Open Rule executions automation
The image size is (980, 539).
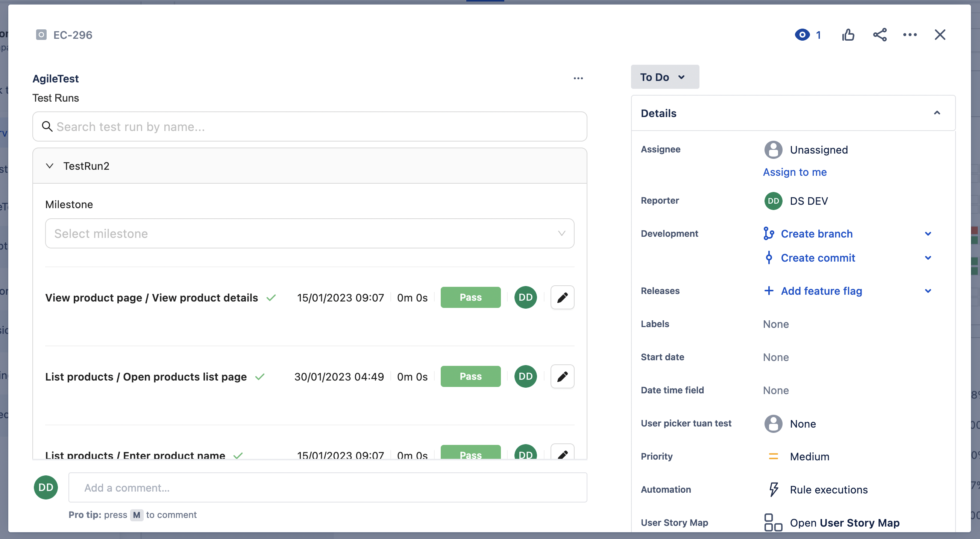click(828, 490)
